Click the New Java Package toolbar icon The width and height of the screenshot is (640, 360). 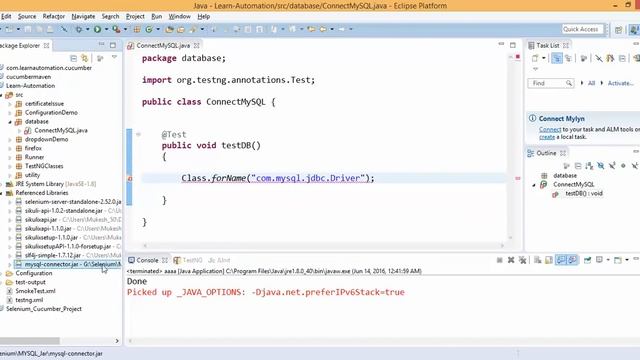tap(137, 29)
